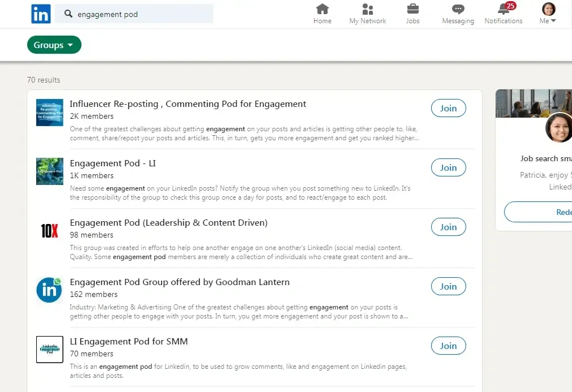Click the sidebar ad profile photo
The image size is (572, 392).
click(x=559, y=128)
